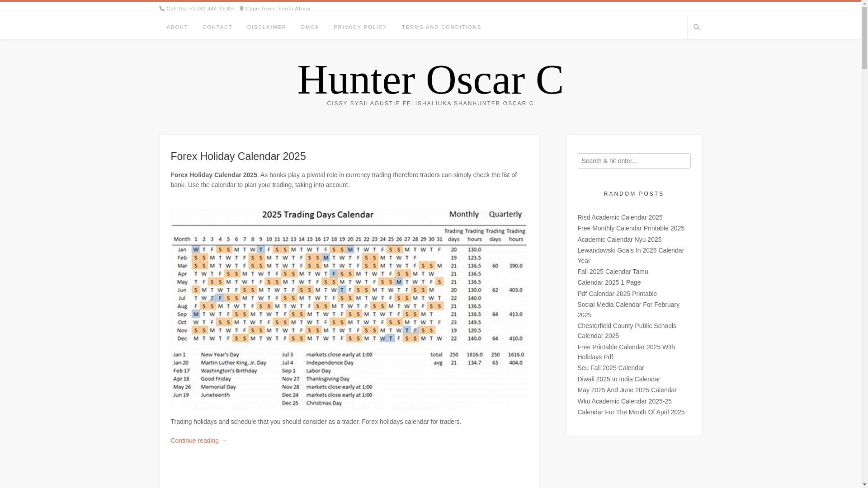Go to the Disclaimer page
Image resolution: width=868 pixels, height=488 pixels.
[x=267, y=28]
